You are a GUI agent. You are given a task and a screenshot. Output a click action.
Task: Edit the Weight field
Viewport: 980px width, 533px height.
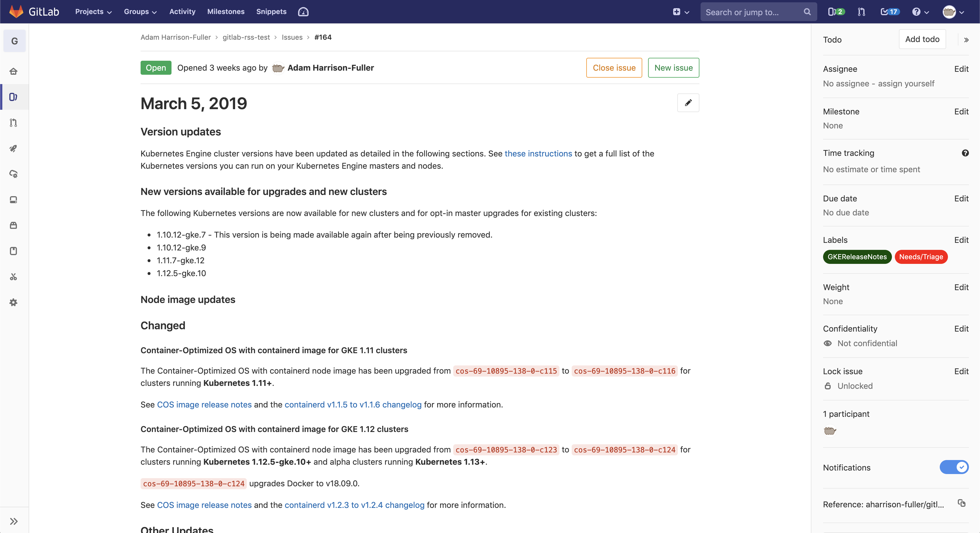[x=961, y=287]
